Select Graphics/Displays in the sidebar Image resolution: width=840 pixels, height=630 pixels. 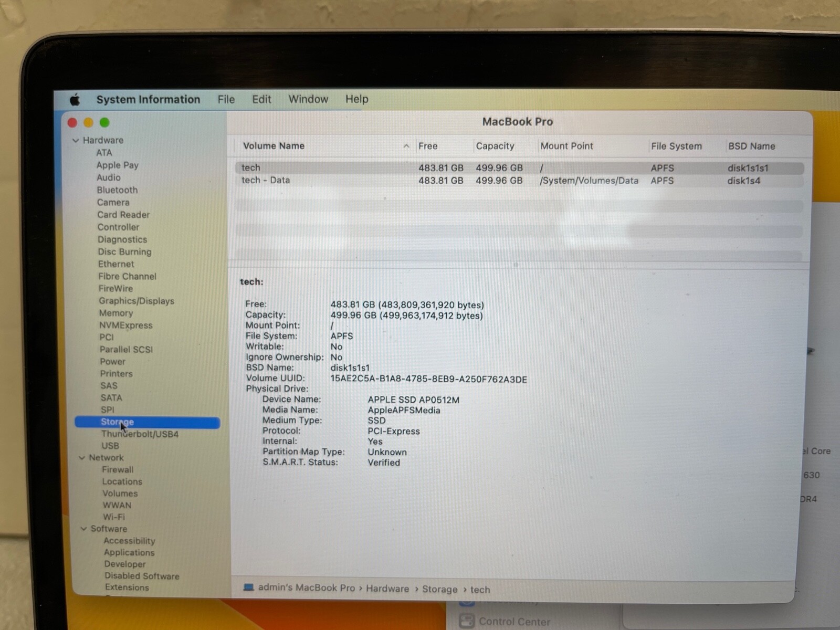click(136, 301)
